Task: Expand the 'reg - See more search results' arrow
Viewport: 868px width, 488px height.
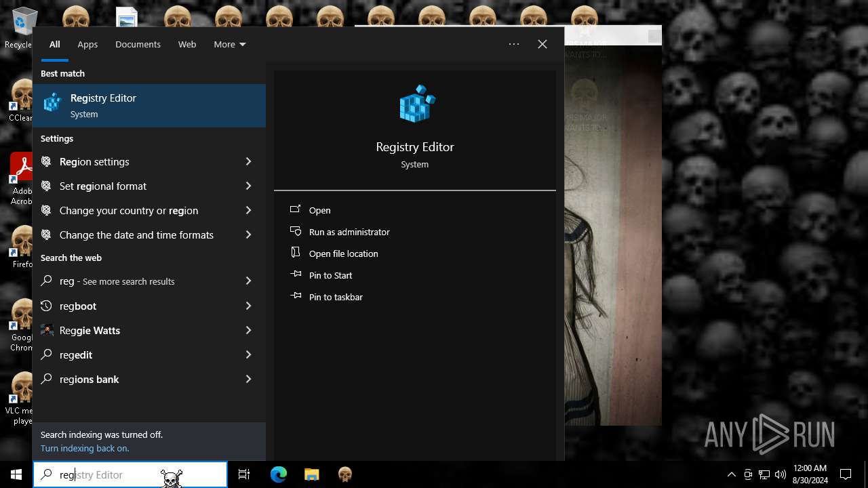Action: pos(248,281)
